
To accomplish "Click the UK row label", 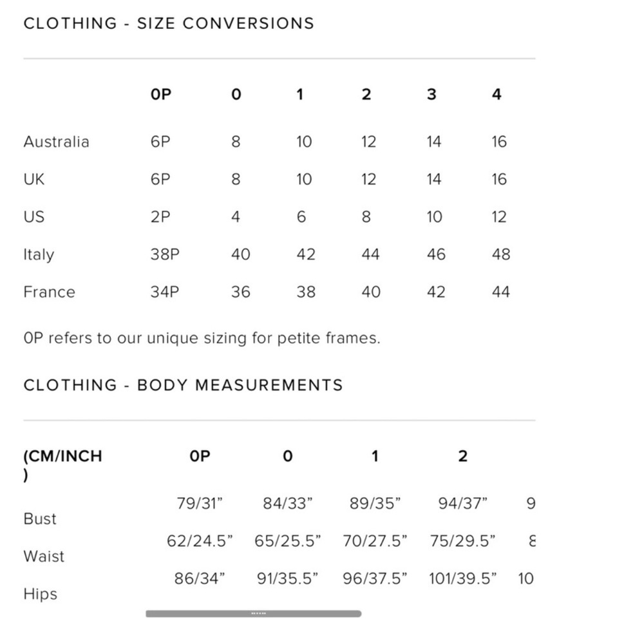I will coord(33,179).
